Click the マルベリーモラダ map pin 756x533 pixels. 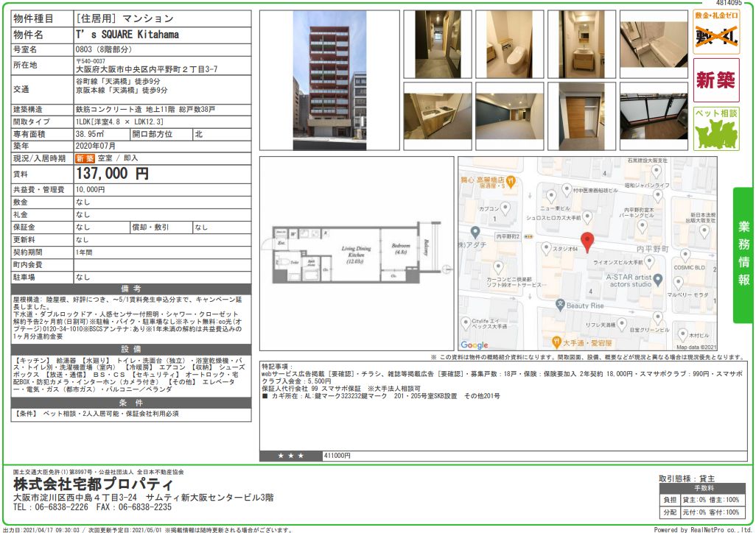678,283
